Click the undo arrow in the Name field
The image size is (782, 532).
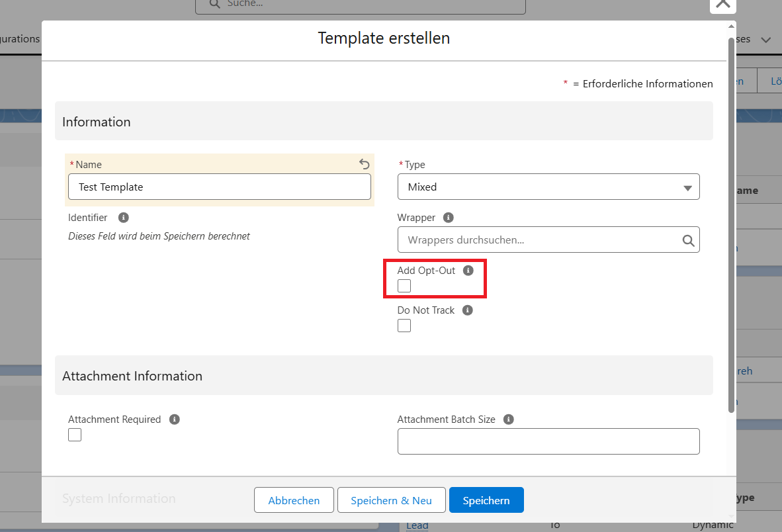pos(364,164)
